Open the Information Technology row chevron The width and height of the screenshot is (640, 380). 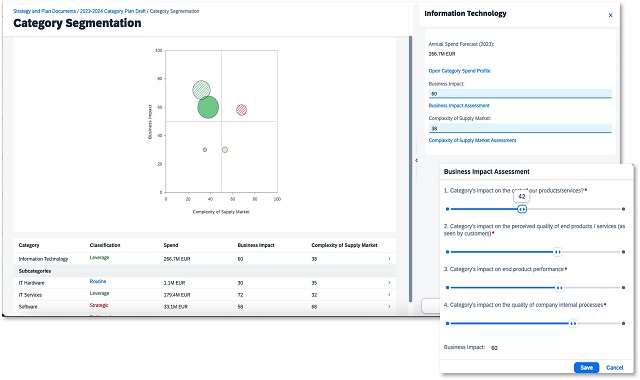tap(389, 259)
